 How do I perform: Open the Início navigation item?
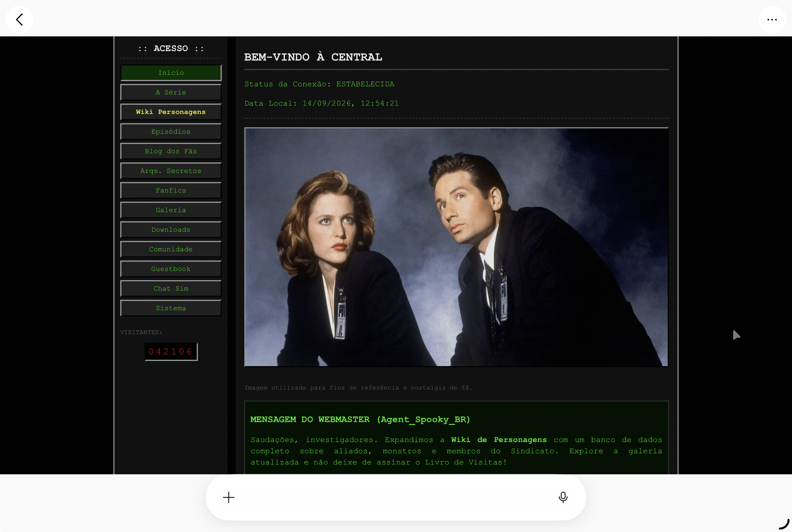[171, 73]
